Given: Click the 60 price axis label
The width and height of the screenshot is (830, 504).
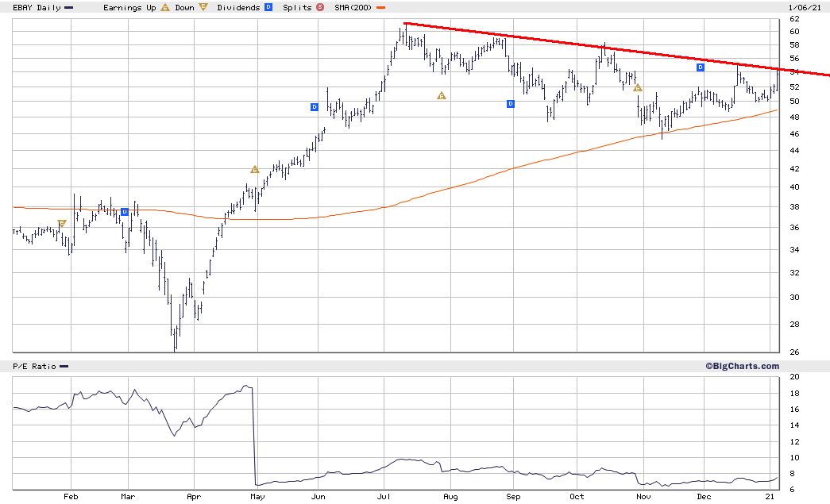Looking at the screenshot, I should click(x=794, y=32).
